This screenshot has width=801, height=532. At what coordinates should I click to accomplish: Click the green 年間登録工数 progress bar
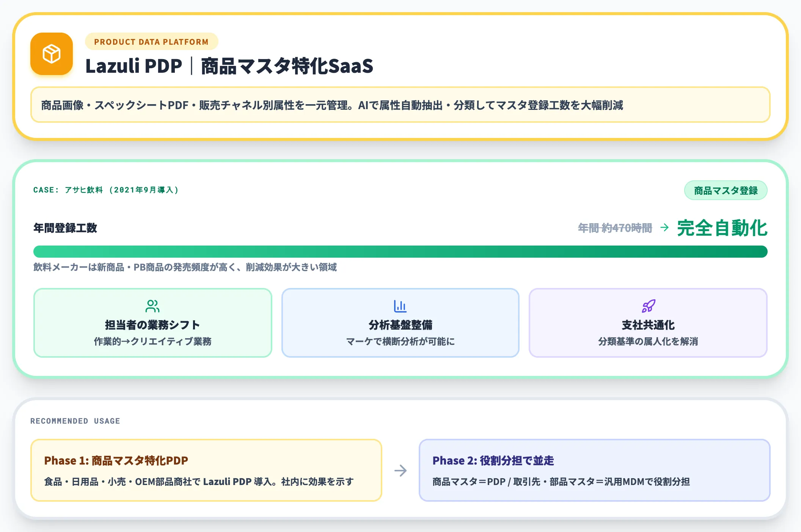(400, 252)
